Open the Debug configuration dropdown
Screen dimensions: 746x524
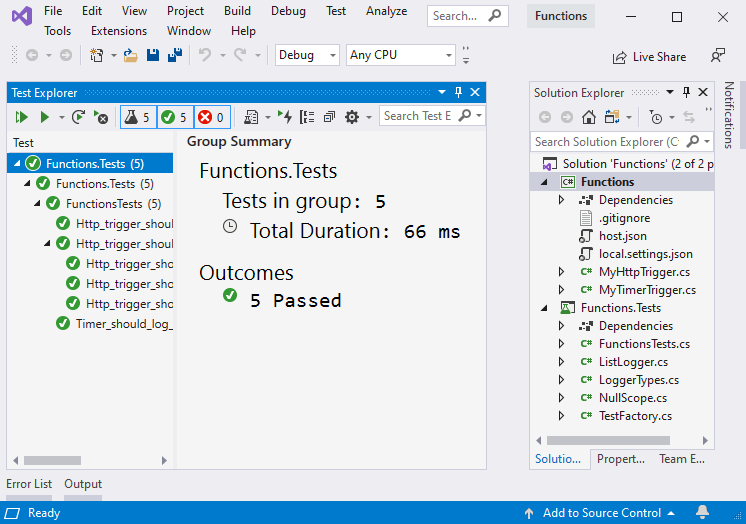click(x=307, y=56)
